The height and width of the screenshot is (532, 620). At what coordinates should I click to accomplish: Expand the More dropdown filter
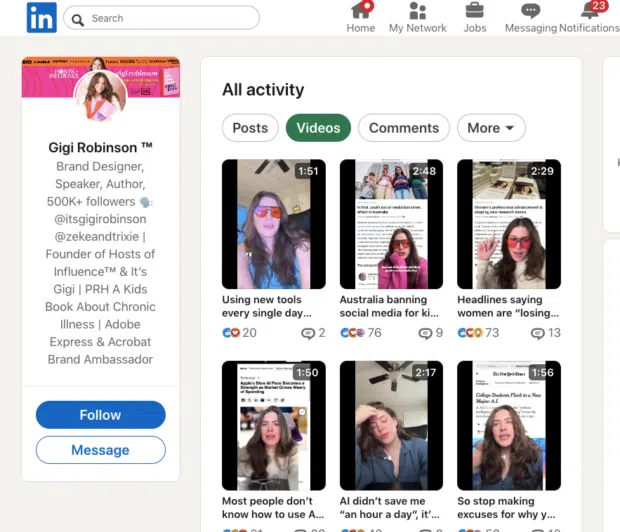pos(491,128)
